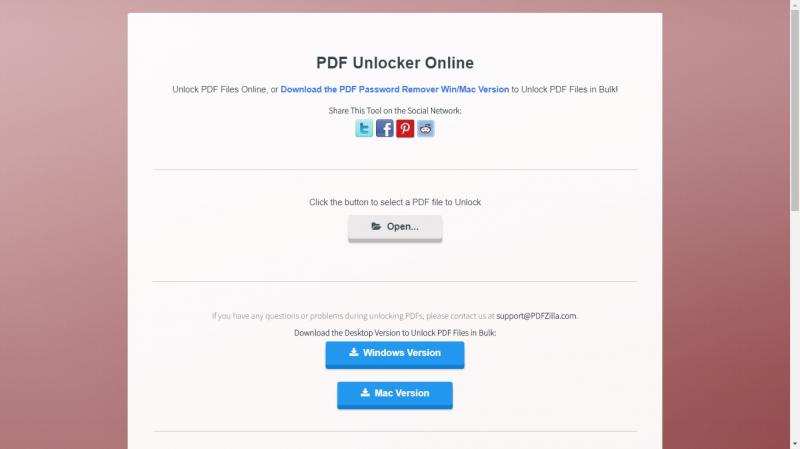The width and height of the screenshot is (800, 449).
Task: Open a PDF file to unlock
Action: pyautogui.click(x=395, y=228)
